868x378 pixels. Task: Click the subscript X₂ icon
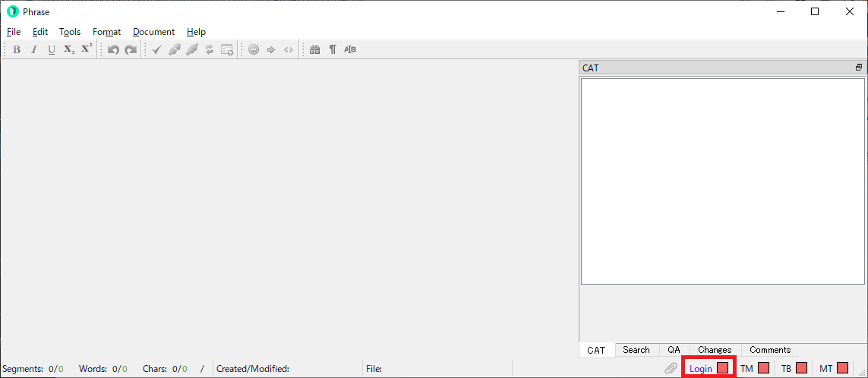69,50
